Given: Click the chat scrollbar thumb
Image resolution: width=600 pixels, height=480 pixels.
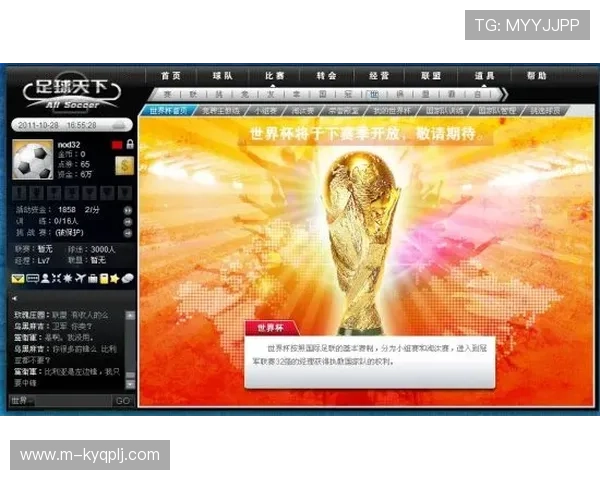Looking at the screenshot, I should (x=130, y=375).
